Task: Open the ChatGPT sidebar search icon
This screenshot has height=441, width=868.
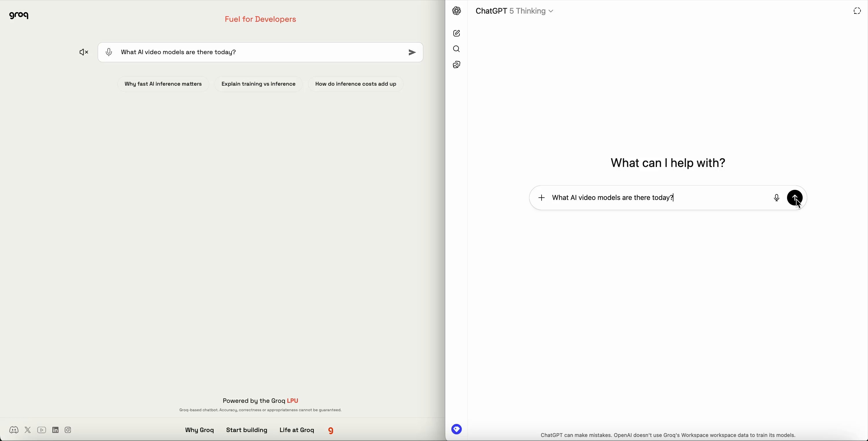Action: click(457, 49)
